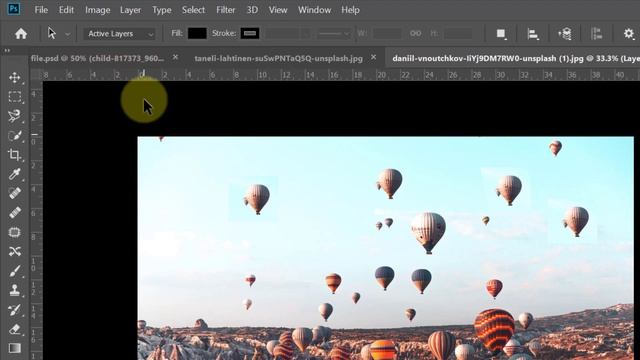Open the Type menu
This screenshot has height=360, width=640.
point(162,10)
